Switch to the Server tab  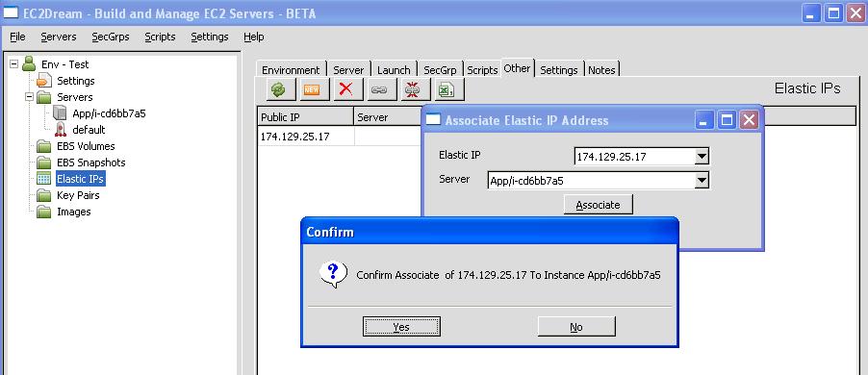[x=348, y=70]
